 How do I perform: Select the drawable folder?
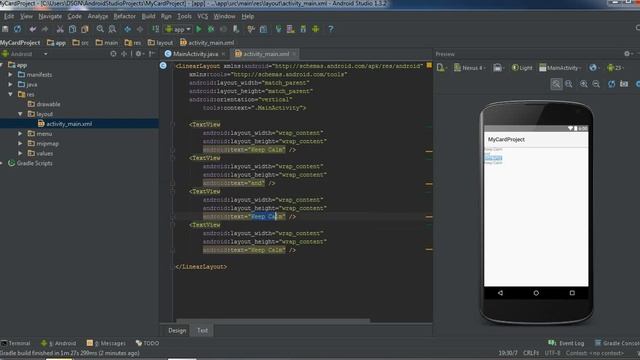[x=44, y=104]
